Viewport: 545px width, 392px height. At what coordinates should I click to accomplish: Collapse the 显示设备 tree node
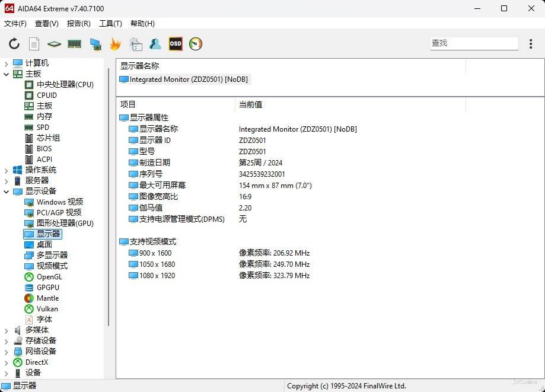[7, 192]
